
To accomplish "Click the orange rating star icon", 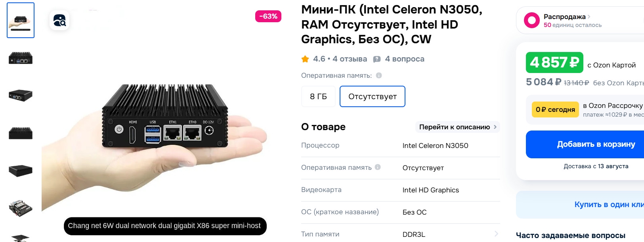I will (x=305, y=59).
